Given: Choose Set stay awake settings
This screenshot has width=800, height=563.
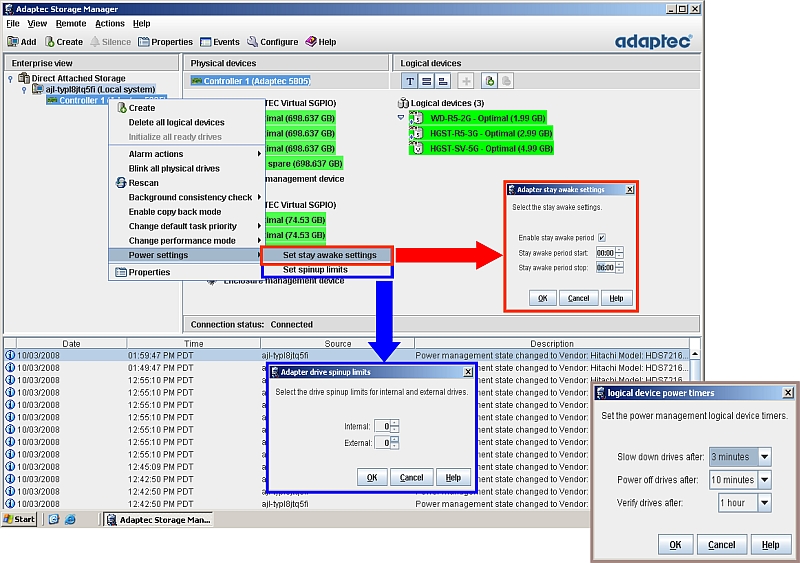Looking at the screenshot, I should pyautogui.click(x=327, y=255).
